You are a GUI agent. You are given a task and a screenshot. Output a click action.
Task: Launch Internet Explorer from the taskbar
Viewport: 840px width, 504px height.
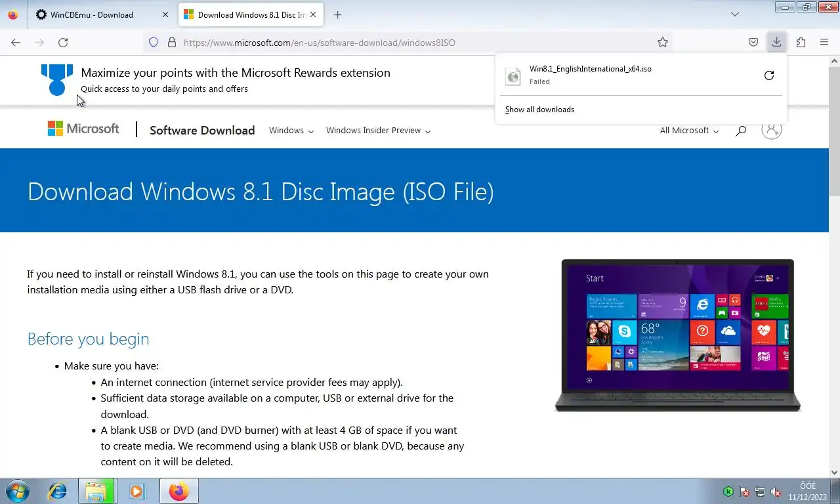tap(58, 491)
